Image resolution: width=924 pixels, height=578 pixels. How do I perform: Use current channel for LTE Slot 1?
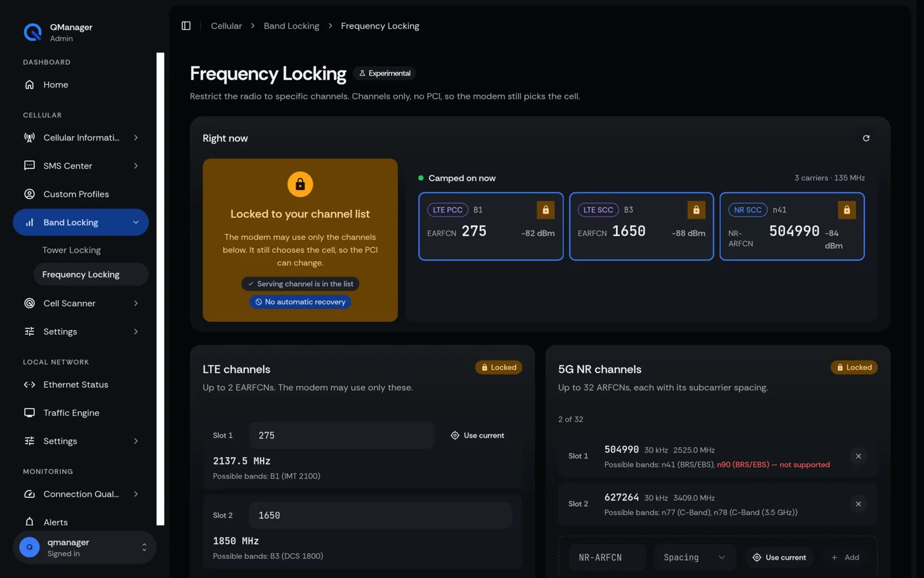coord(478,436)
